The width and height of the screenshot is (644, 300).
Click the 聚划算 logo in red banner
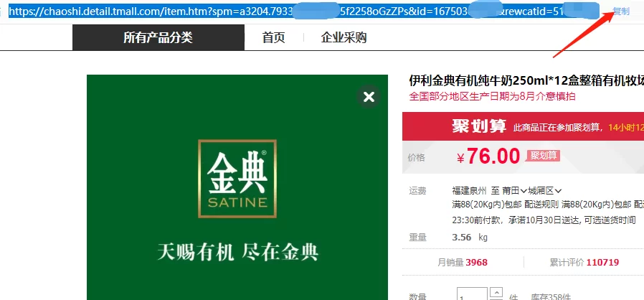point(478,127)
